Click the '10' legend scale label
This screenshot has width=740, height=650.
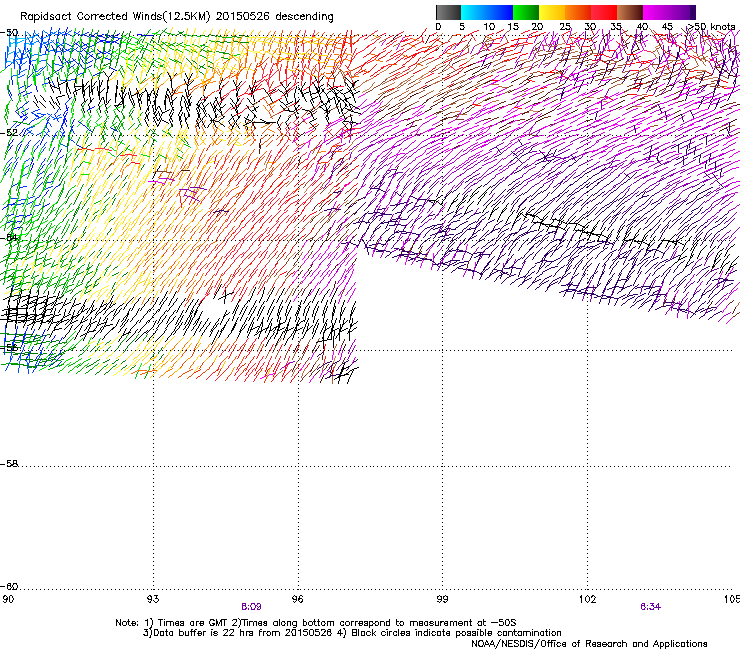coord(489,27)
